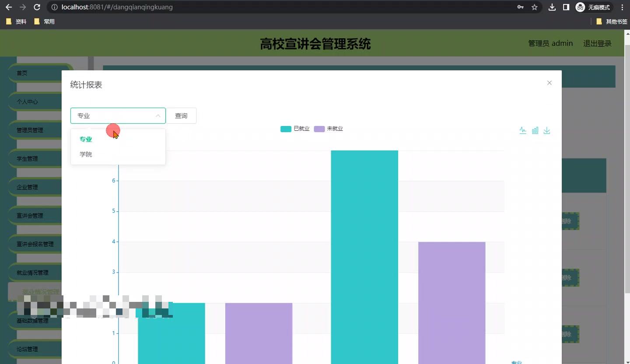The width and height of the screenshot is (630, 364).
Task: Save chart as image download icon
Action: 547,130
